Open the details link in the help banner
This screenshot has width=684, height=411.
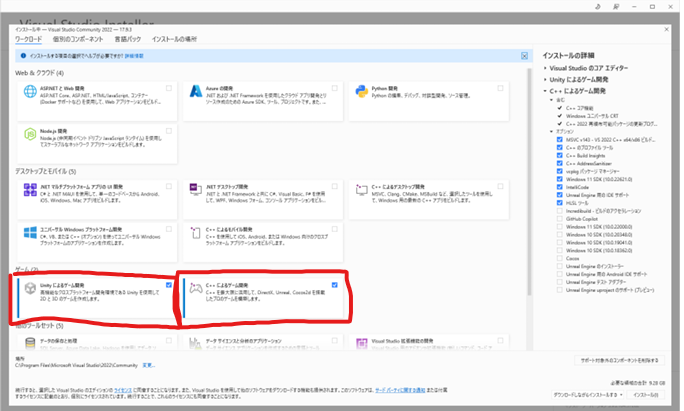pos(134,56)
